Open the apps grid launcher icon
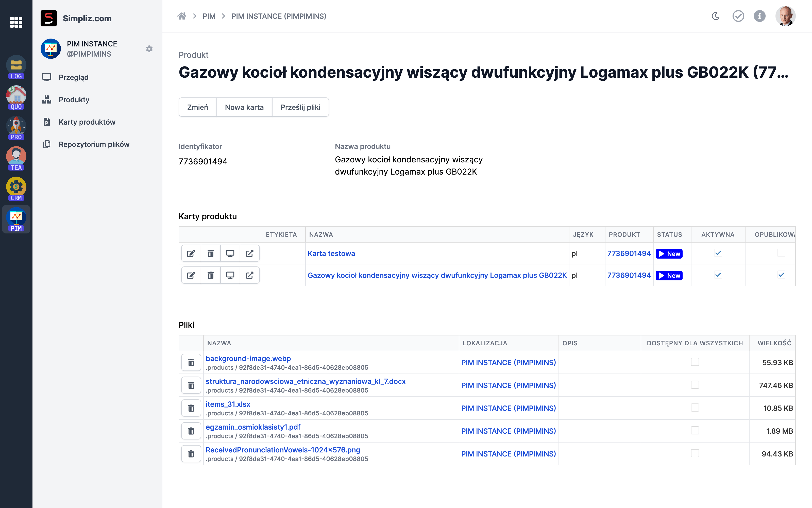The image size is (812, 508). (16, 22)
